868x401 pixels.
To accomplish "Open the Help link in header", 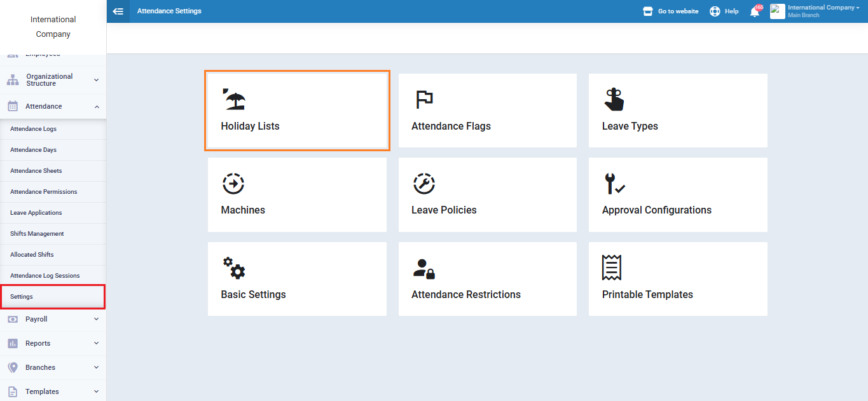I will click(x=724, y=11).
